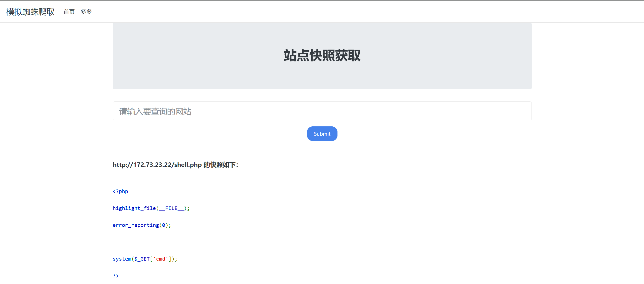The height and width of the screenshot is (284, 644).
Task: Click the __FILE__ constant in code
Action: coord(171,208)
